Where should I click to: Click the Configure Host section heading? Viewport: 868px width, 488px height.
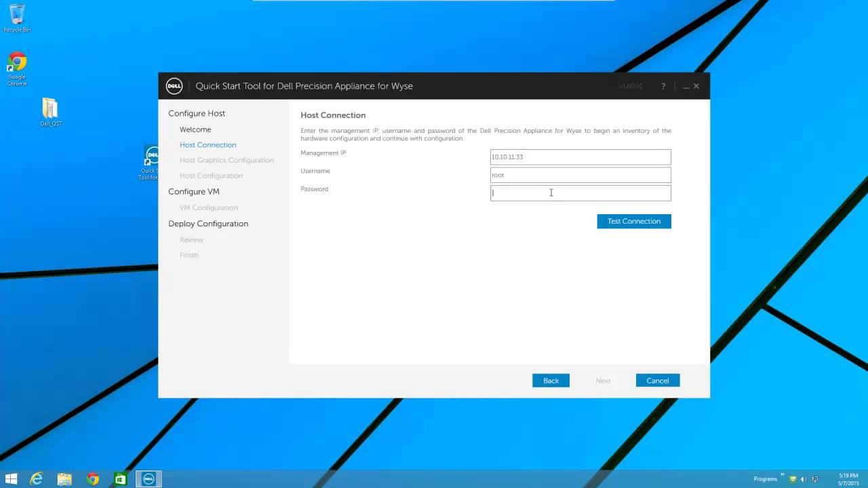(197, 113)
